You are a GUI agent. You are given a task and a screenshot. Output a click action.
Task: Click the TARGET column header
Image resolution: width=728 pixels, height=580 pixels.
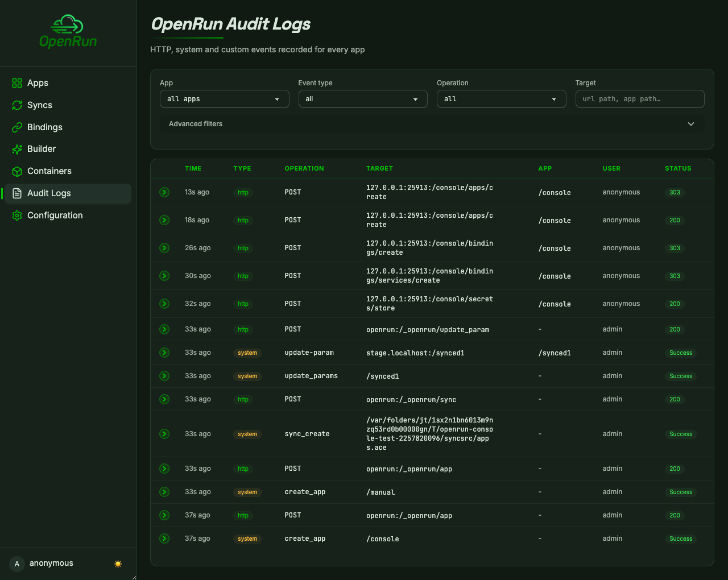click(380, 168)
